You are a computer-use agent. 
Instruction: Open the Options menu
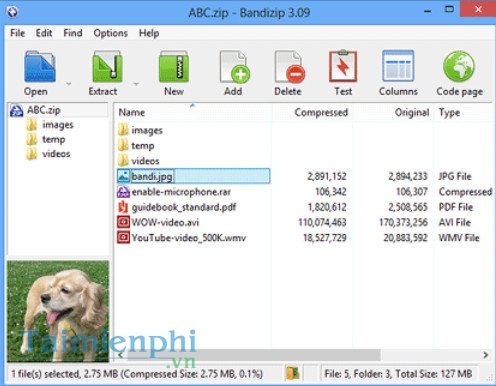[x=111, y=33]
